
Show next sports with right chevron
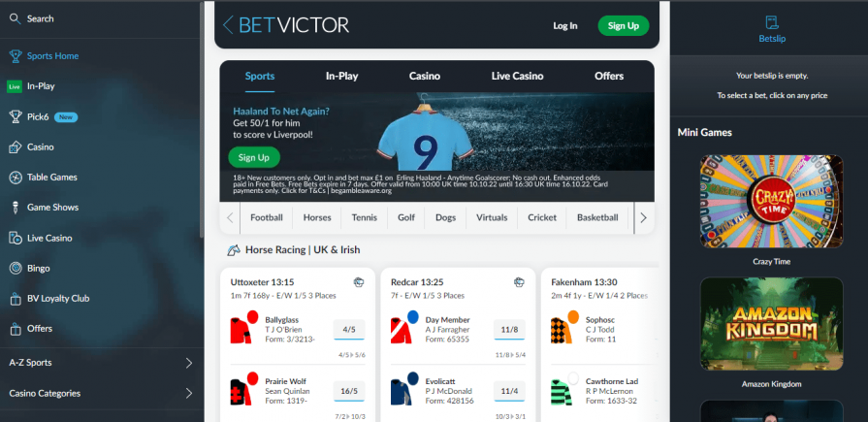click(643, 218)
